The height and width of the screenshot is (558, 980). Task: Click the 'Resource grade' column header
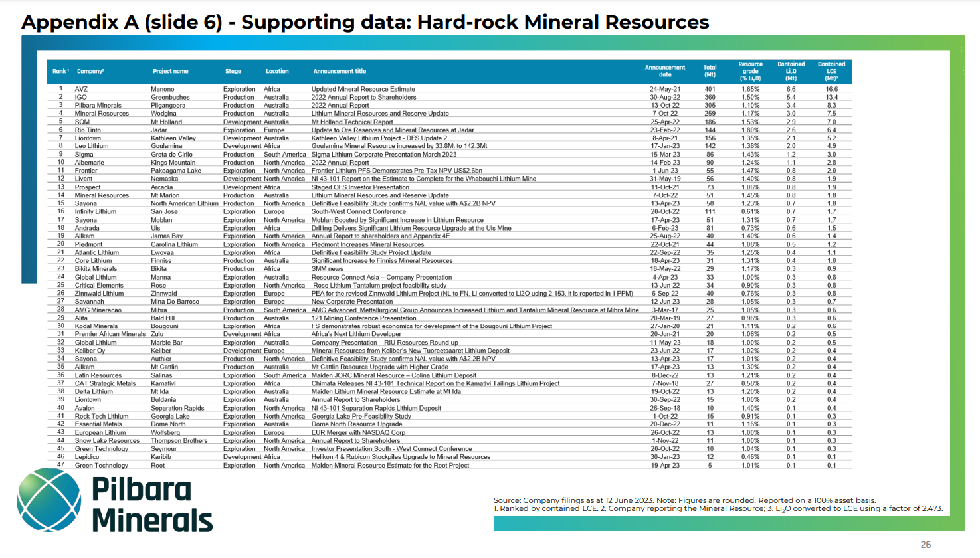coord(751,71)
